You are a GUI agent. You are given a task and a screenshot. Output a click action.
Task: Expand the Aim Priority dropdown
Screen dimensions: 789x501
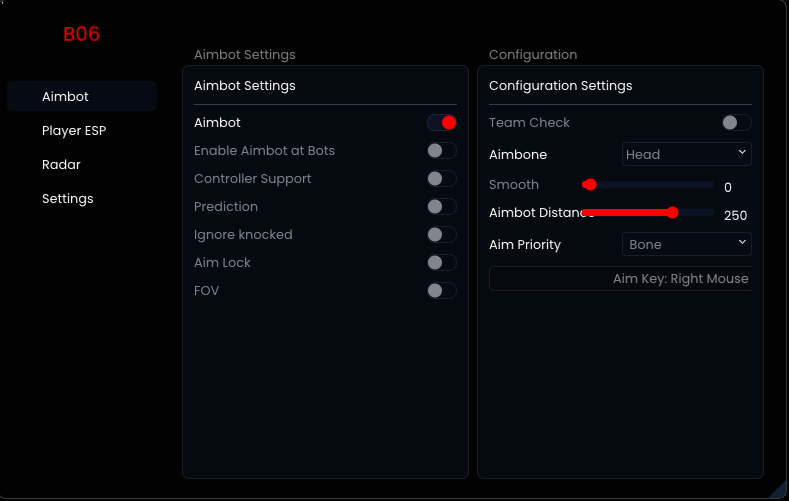coord(686,244)
